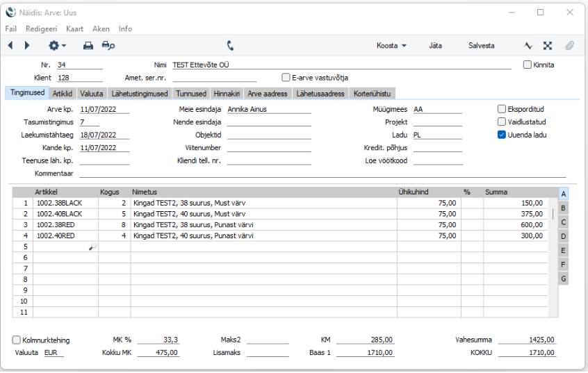Viewport: 588px width, 373px height.
Task: Open the Lähetusaadress tab
Action: [x=320, y=94]
